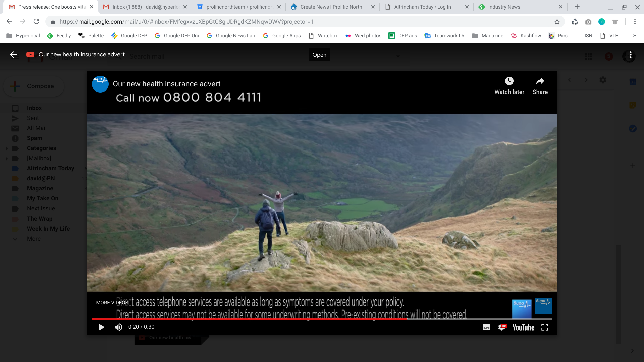The image size is (644, 362).
Task: Toggle subtitles on the video
Action: click(x=486, y=327)
